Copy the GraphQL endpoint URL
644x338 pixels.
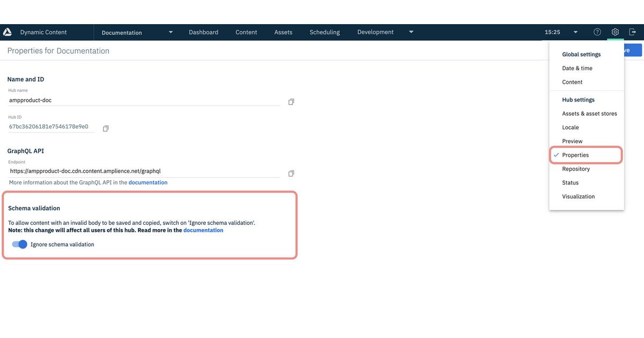coord(291,173)
